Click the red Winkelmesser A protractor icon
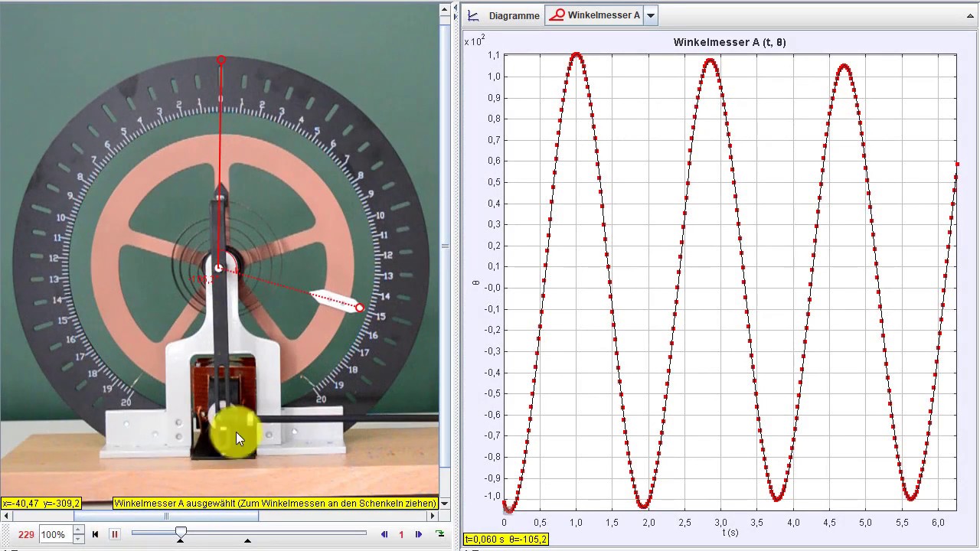The image size is (980, 551). 557,15
